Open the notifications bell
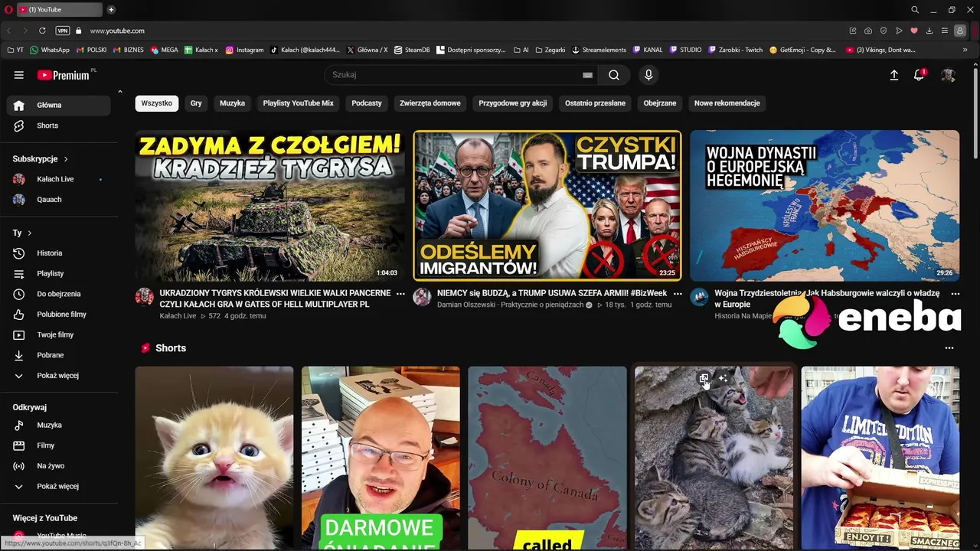Screen dimensions: 980x551 pyautogui.click(x=919, y=75)
